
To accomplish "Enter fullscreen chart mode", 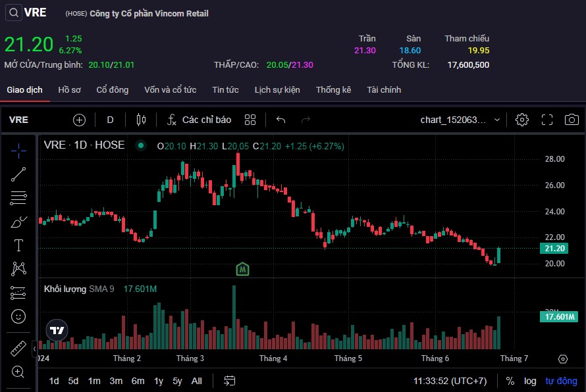I will pyautogui.click(x=546, y=120).
